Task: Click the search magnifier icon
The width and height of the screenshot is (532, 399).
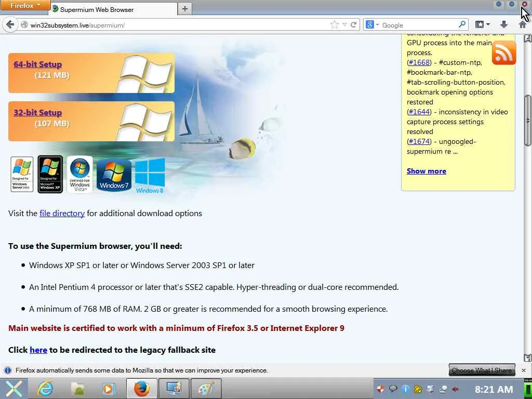Action: click(x=462, y=24)
